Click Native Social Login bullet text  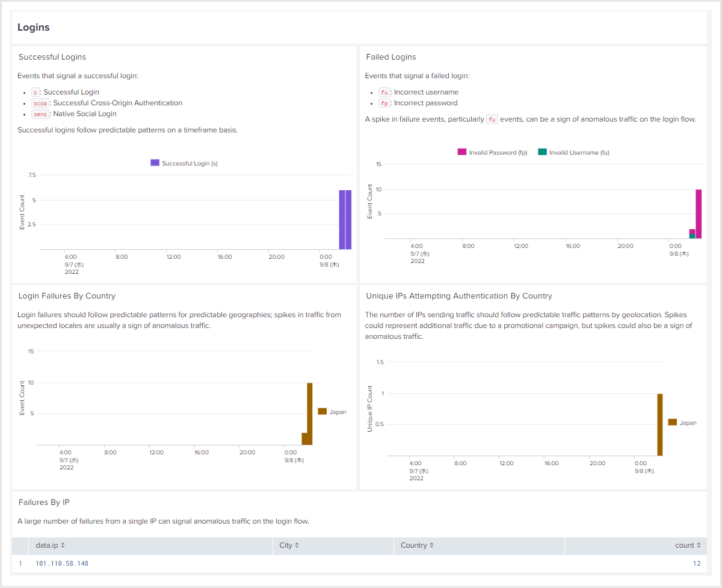point(84,114)
